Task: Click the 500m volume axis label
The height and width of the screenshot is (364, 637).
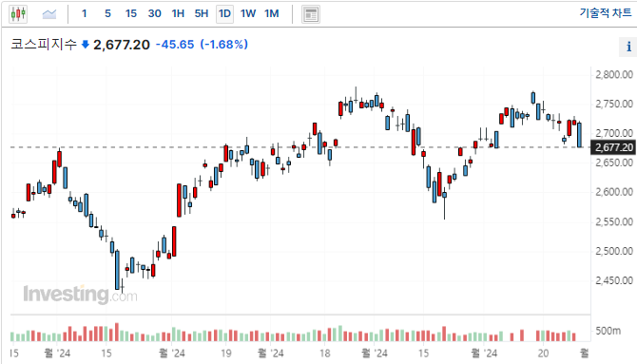Action: (608, 331)
